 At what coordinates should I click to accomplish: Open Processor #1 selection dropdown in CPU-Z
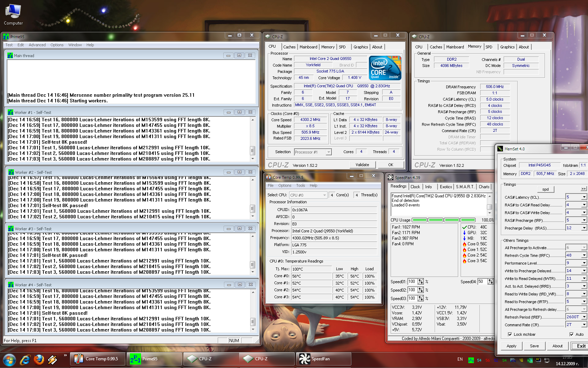tap(328, 152)
